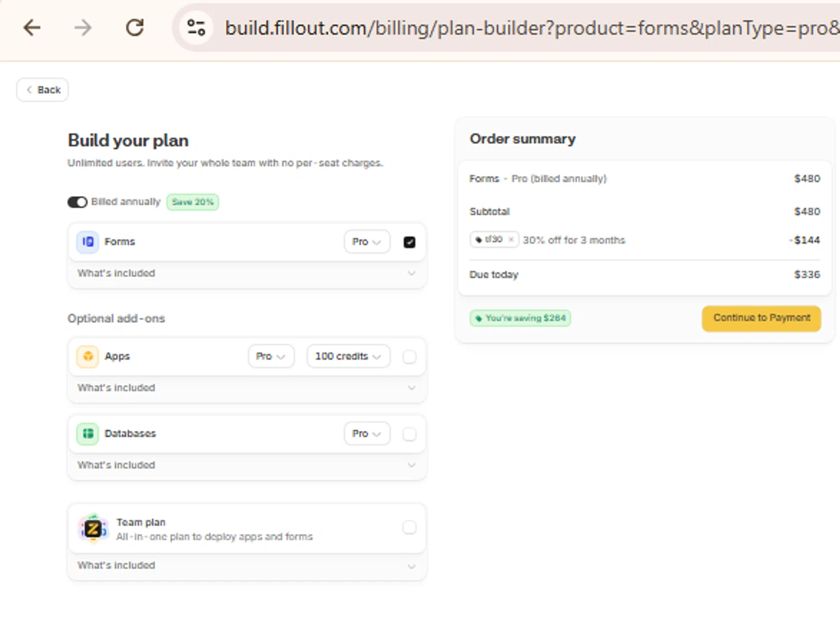
Task: Click Continue to Payment
Action: pyautogui.click(x=762, y=318)
